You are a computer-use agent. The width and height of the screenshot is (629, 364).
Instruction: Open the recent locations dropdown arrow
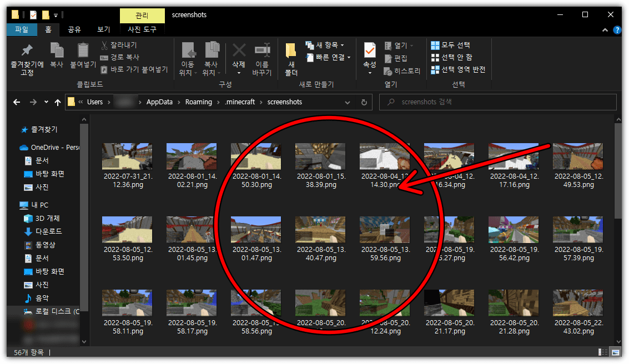coord(46,102)
